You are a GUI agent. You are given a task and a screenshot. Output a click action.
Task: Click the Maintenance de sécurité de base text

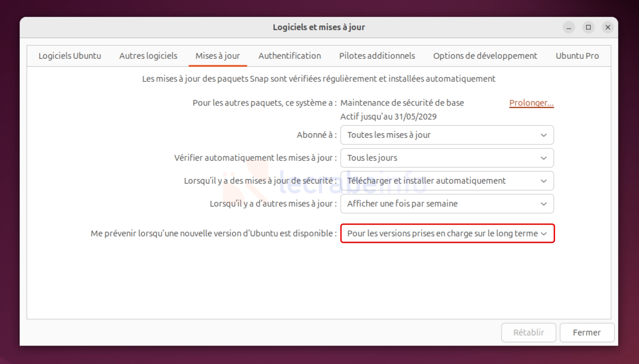tap(402, 103)
